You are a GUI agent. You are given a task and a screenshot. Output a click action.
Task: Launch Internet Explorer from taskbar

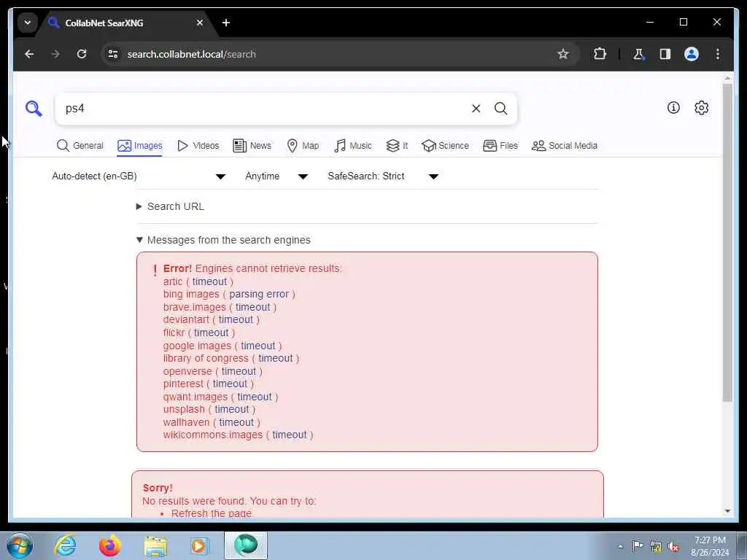pyautogui.click(x=65, y=545)
